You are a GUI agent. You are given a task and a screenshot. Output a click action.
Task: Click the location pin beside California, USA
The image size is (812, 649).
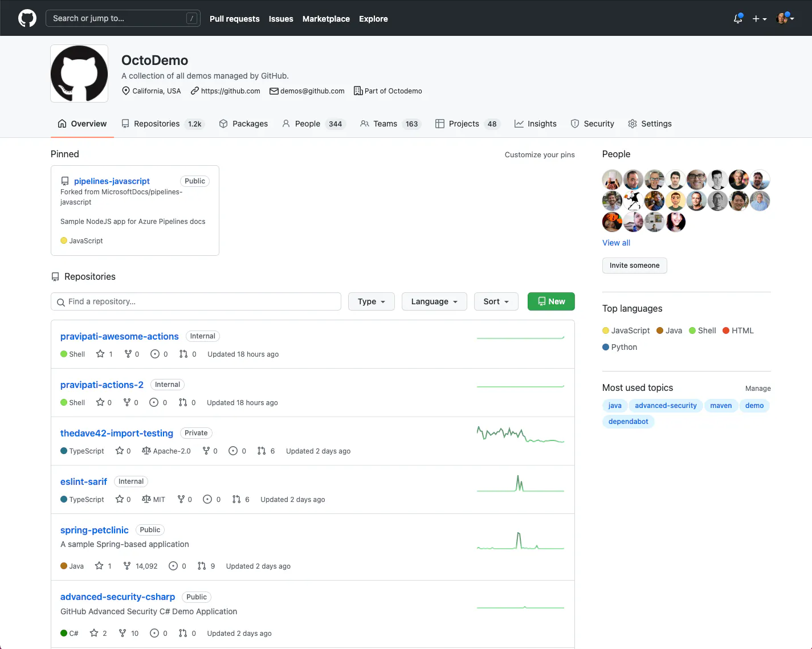click(x=125, y=91)
